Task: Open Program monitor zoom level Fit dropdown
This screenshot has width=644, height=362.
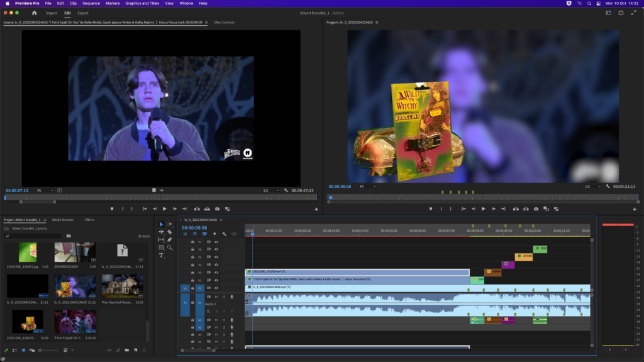Action: click(367, 186)
